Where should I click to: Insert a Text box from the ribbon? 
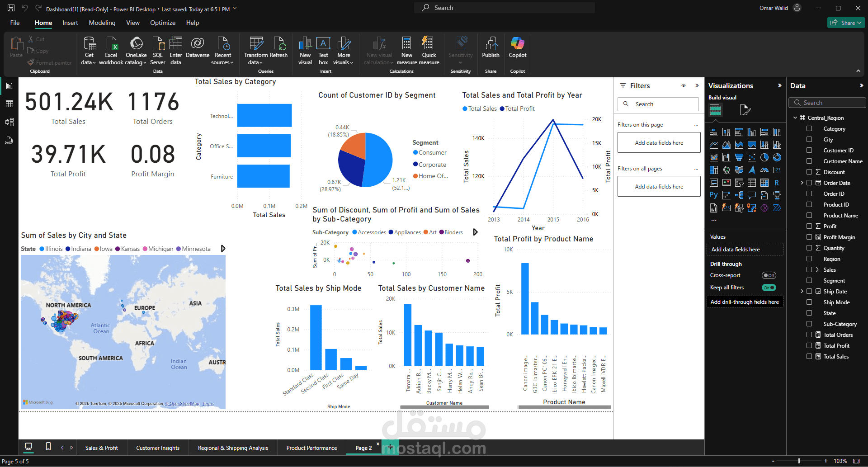coord(323,50)
